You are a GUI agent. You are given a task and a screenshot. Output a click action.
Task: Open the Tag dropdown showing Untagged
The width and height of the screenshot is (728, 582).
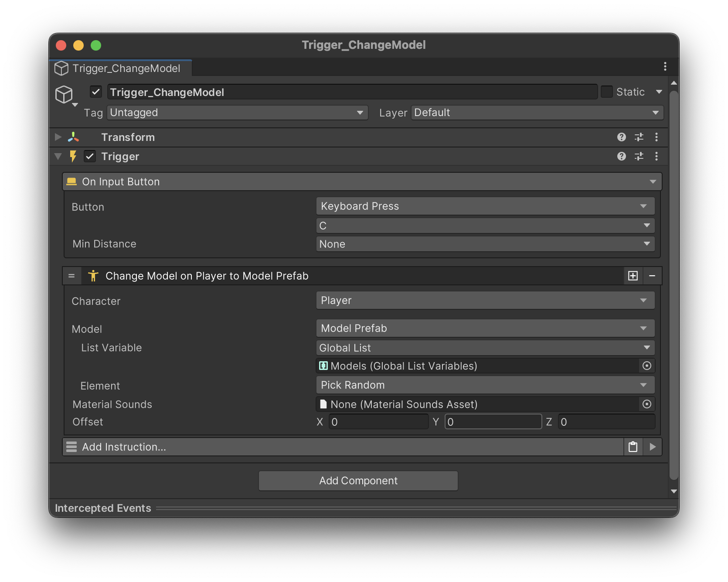(x=237, y=113)
